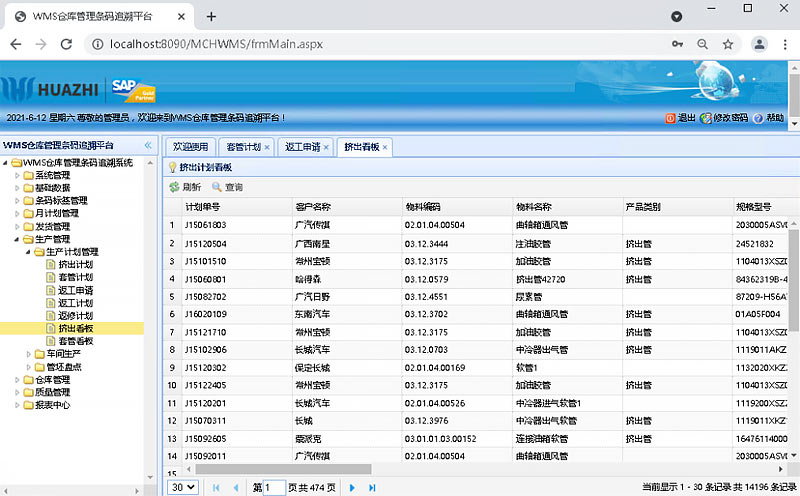Screen dimensions: 800x496
Task: Switch to the 欢迎使用 tab
Action: (191, 147)
